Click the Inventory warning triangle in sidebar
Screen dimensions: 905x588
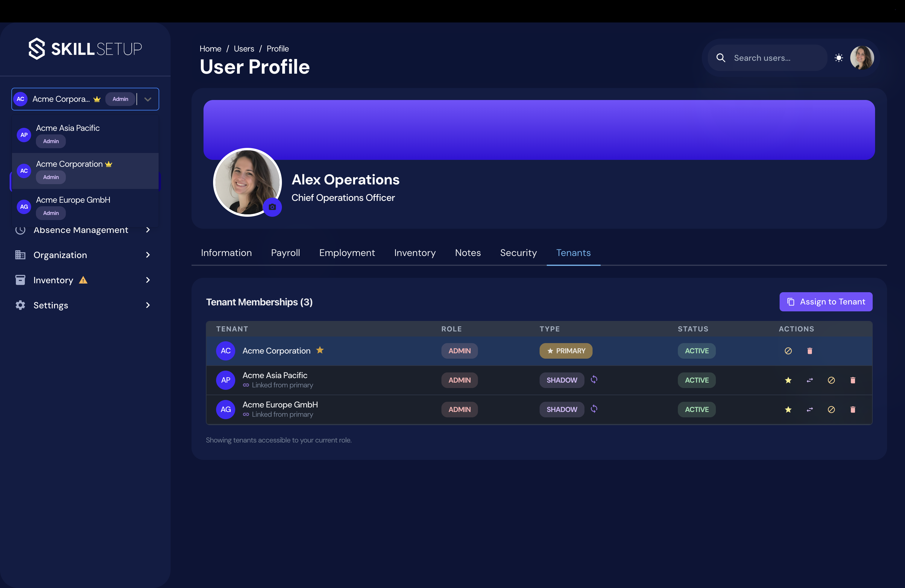click(x=83, y=280)
